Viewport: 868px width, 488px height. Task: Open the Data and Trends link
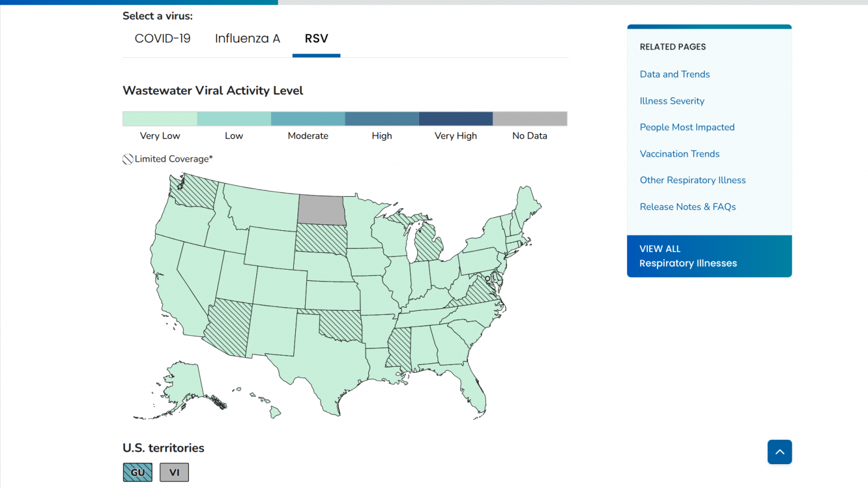[x=674, y=75]
